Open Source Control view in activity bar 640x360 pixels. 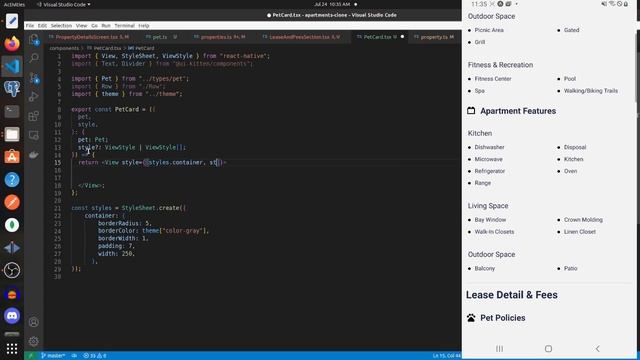click(34, 78)
